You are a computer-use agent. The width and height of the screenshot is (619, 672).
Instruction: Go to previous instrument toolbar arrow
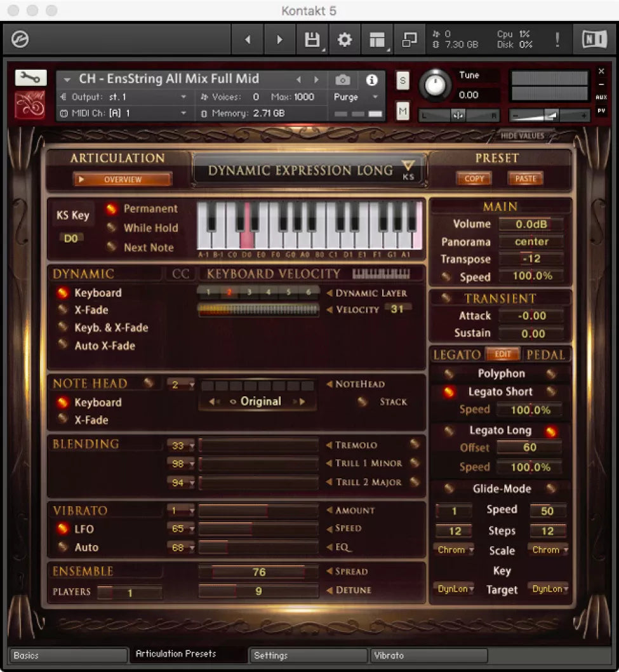(248, 40)
